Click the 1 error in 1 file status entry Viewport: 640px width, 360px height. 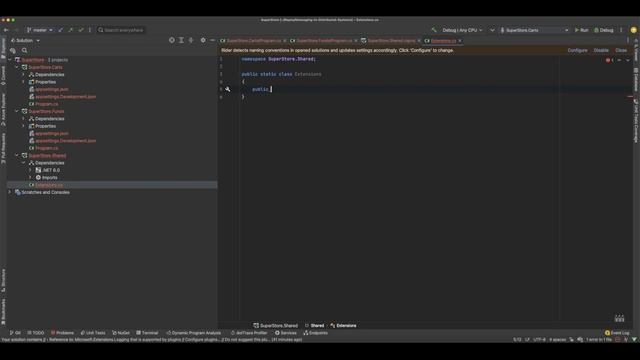pyautogui.click(x=599, y=340)
